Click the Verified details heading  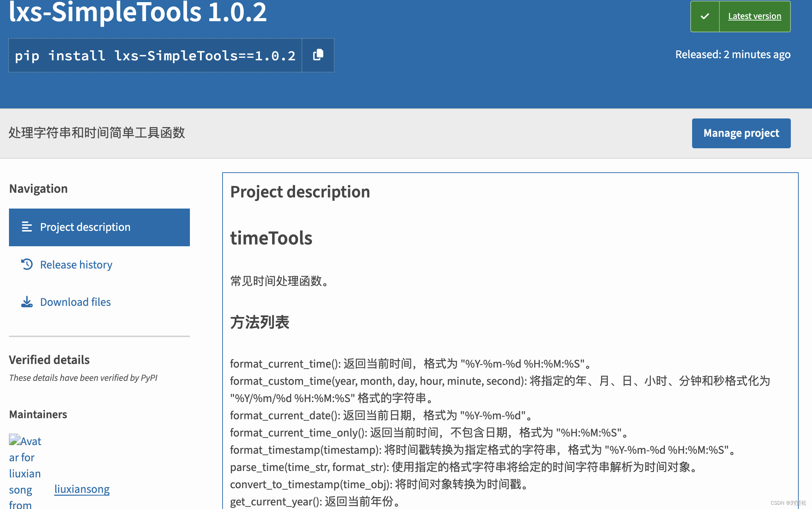[x=49, y=360]
